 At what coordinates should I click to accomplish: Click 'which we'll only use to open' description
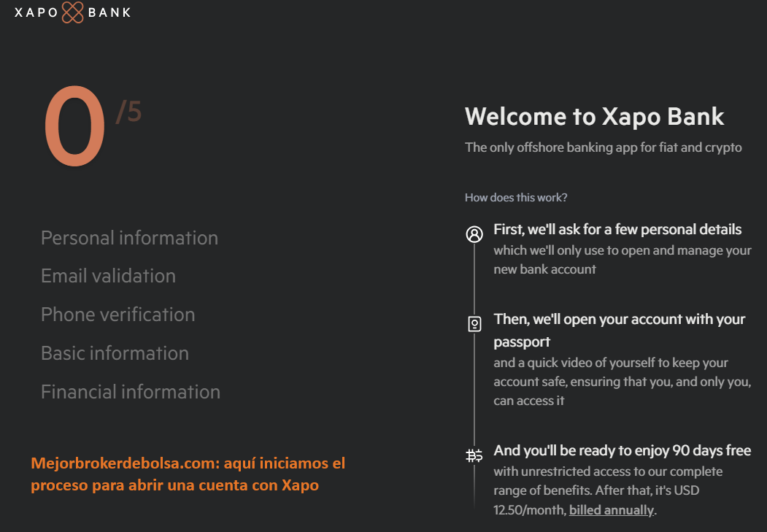click(623, 260)
